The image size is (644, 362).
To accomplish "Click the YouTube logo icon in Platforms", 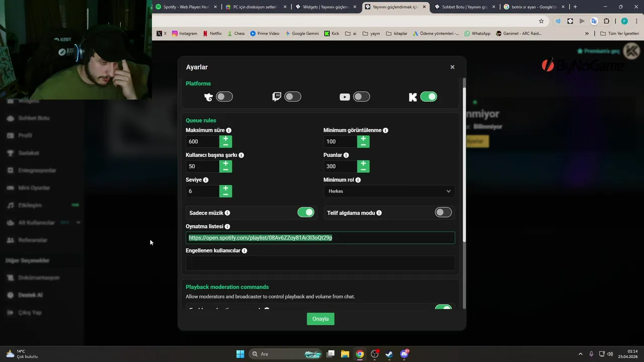I will pyautogui.click(x=345, y=97).
